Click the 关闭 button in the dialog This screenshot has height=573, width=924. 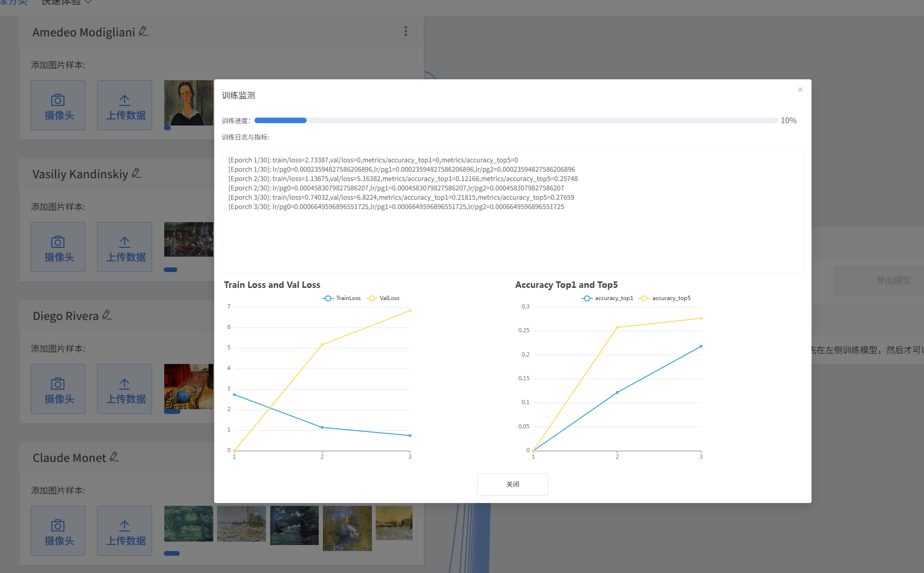tap(512, 484)
